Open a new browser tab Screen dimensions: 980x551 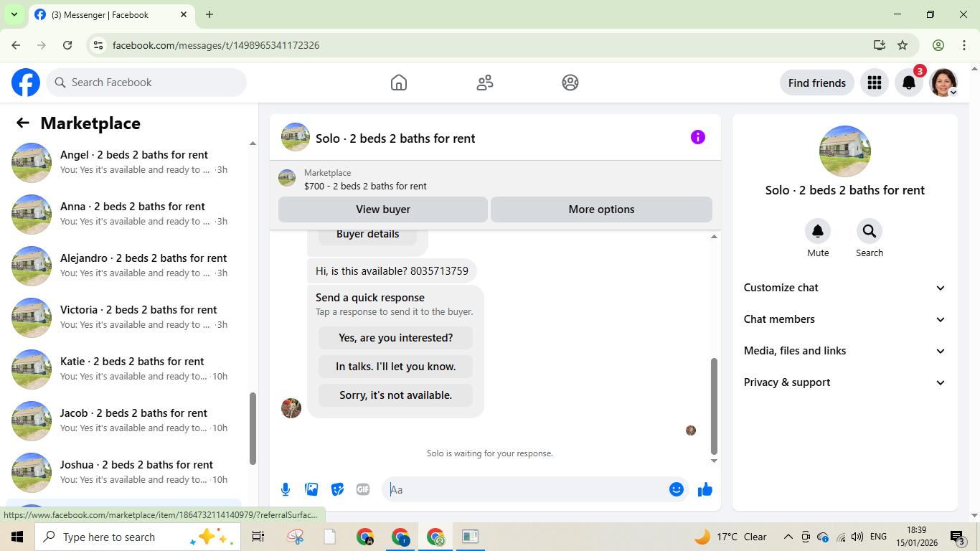click(209, 14)
